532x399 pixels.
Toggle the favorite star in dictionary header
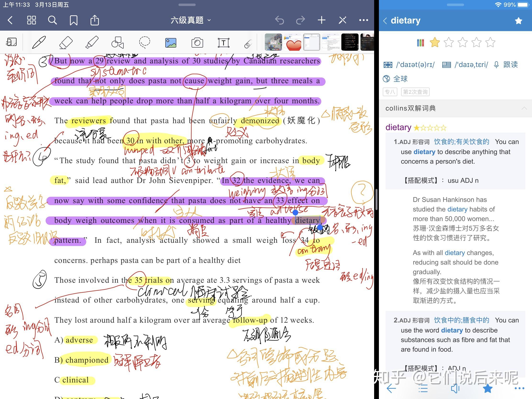518,21
